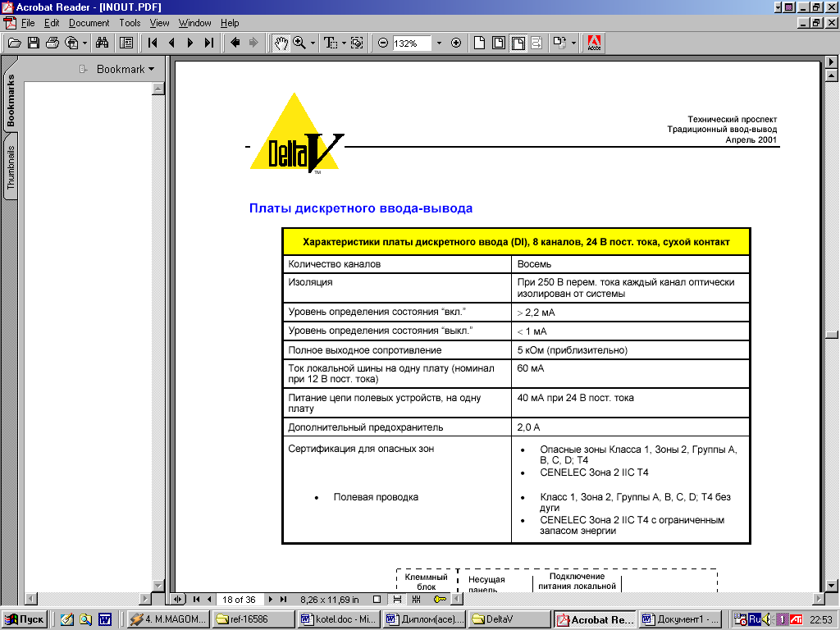Open the File menu

tap(28, 23)
